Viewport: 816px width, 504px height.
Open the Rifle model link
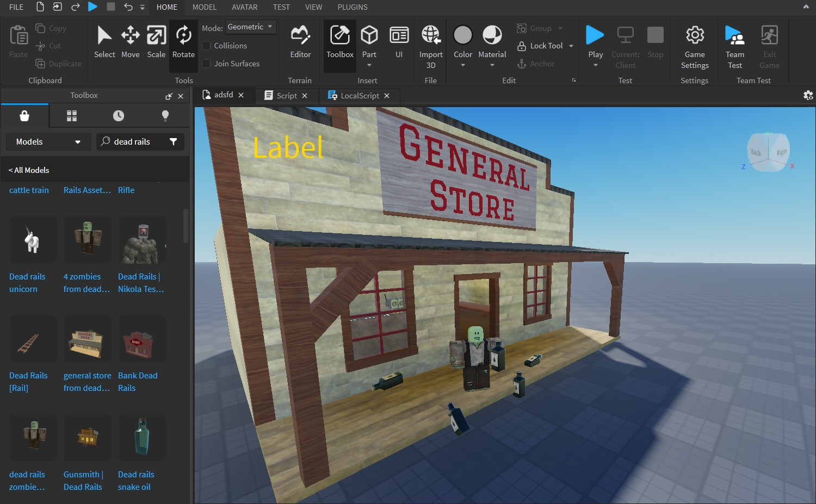pos(126,190)
